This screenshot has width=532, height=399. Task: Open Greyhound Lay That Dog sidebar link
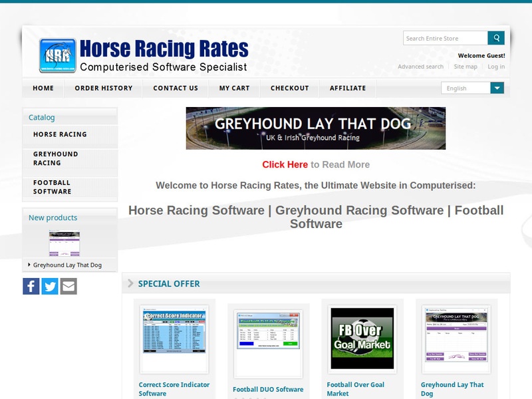[x=67, y=265]
